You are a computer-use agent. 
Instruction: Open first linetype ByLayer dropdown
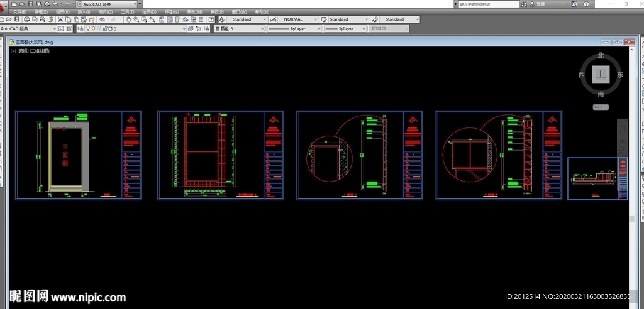(x=295, y=29)
